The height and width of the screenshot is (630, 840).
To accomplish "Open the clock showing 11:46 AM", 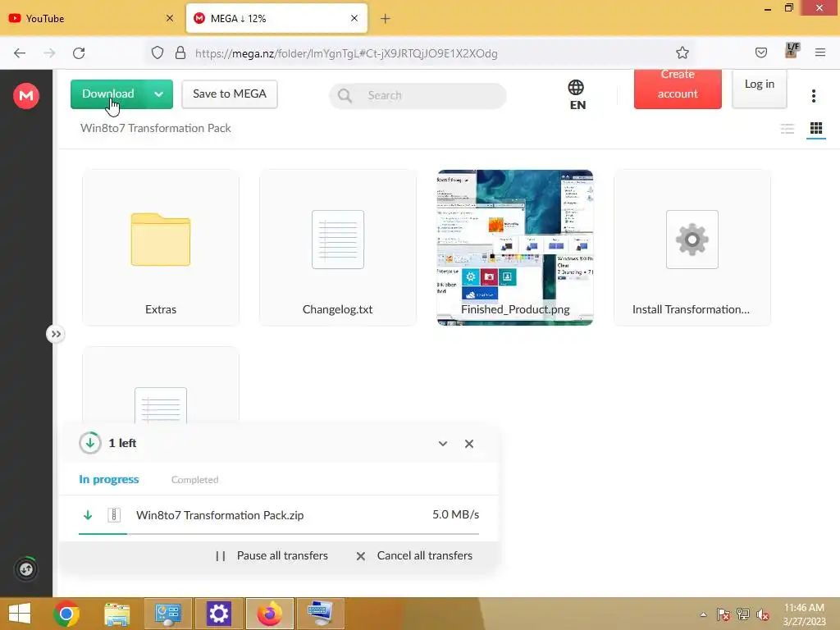I will pyautogui.click(x=804, y=614).
